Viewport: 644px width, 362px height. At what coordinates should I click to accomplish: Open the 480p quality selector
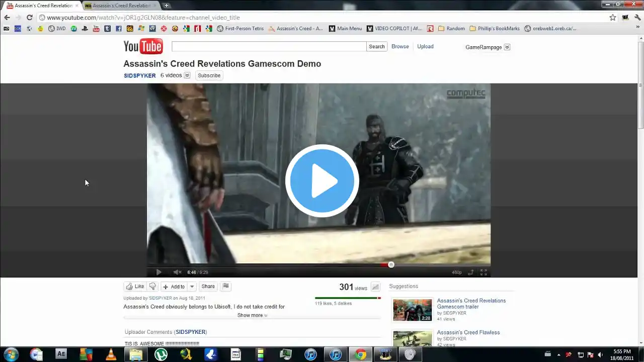(x=456, y=272)
